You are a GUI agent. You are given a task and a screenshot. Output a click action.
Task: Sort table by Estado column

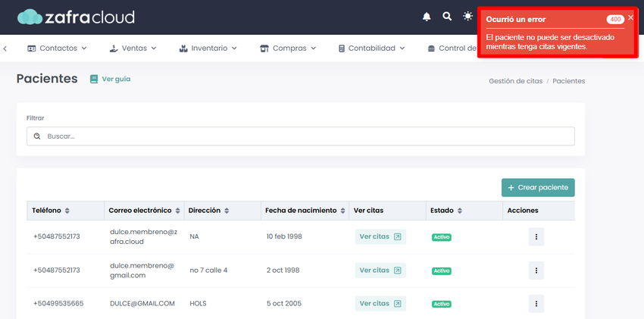(x=446, y=211)
